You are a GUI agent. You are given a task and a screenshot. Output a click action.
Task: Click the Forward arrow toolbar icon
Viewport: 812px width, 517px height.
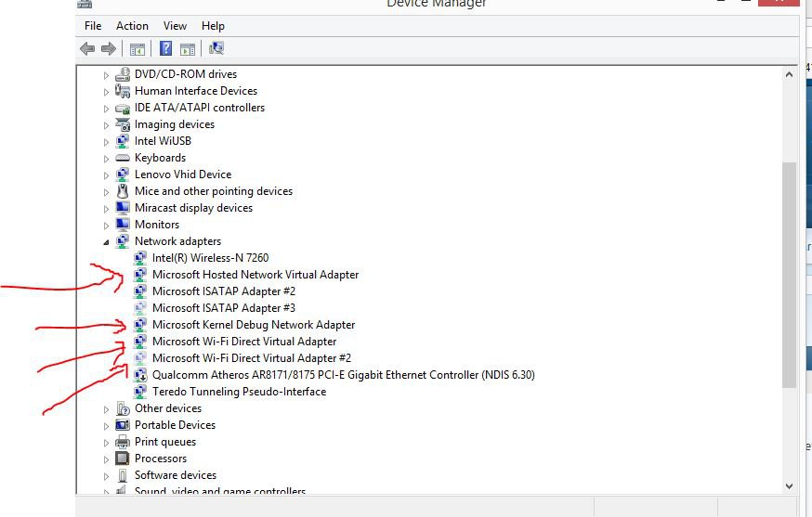pyautogui.click(x=109, y=49)
